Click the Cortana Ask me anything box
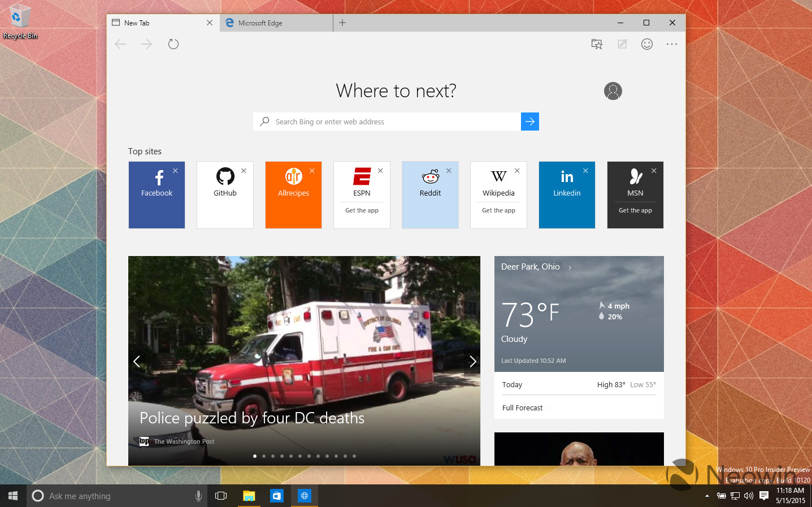 point(117,496)
